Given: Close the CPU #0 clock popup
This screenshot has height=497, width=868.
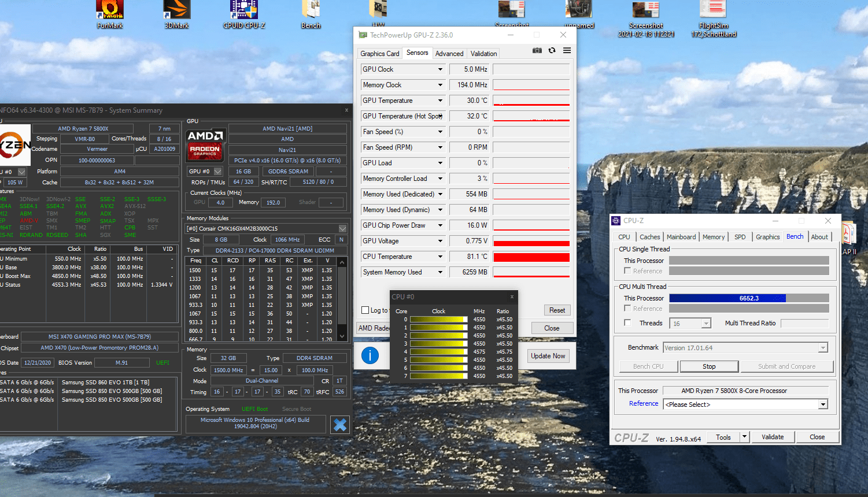Looking at the screenshot, I should [512, 296].
